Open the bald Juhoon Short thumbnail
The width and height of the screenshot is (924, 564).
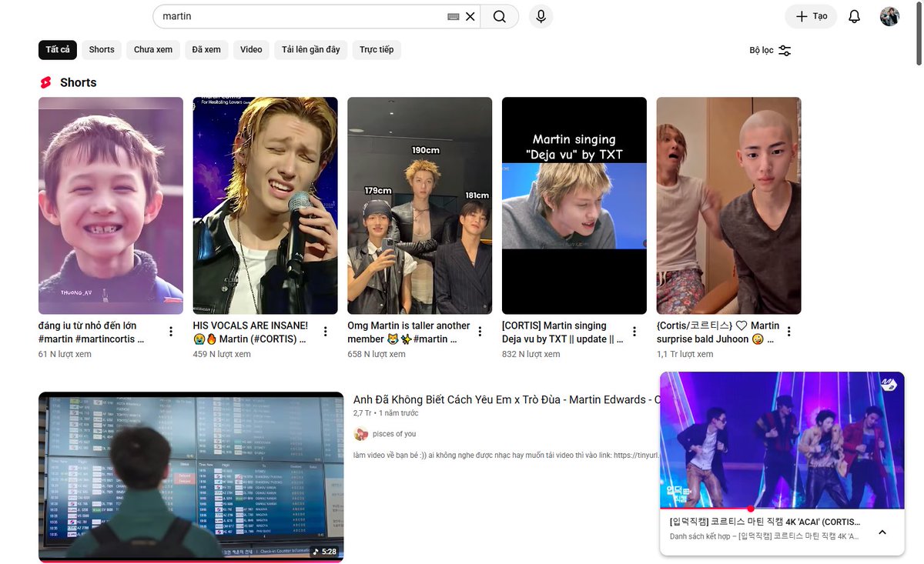pyautogui.click(x=728, y=205)
